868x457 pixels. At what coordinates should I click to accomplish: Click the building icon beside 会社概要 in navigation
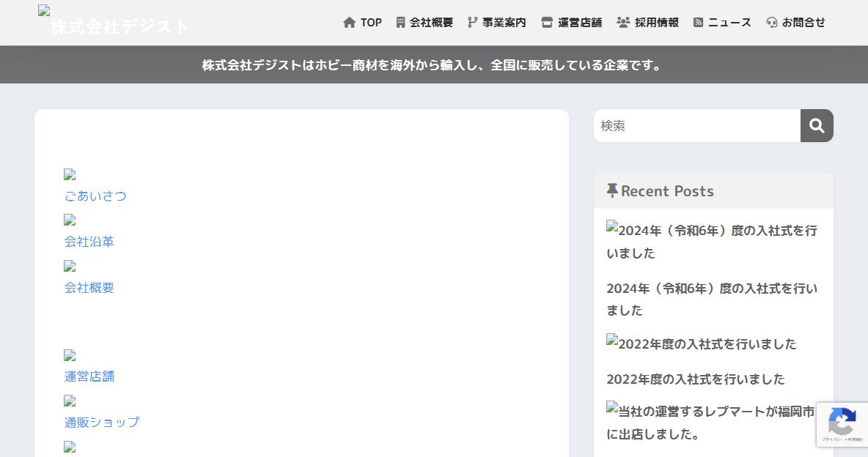tap(400, 23)
